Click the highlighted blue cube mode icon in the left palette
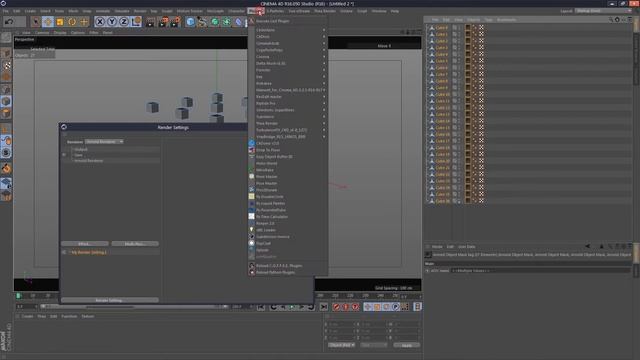The image size is (640, 360). [6, 102]
